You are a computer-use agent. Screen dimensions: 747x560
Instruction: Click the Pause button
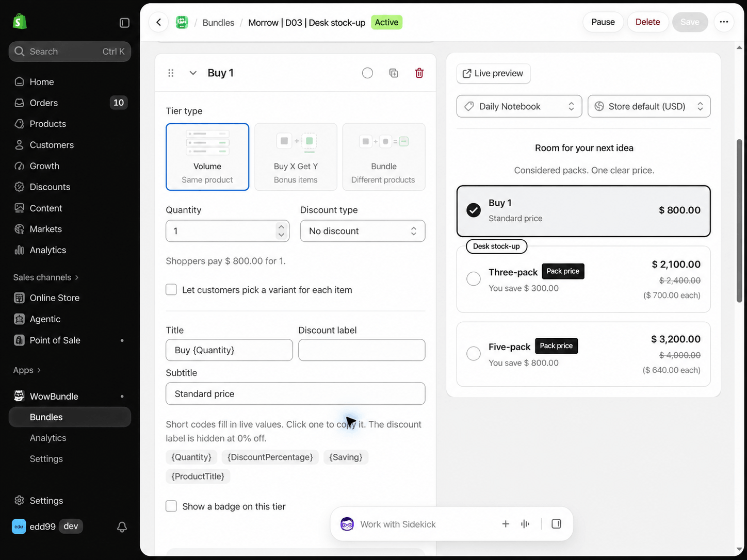click(603, 22)
